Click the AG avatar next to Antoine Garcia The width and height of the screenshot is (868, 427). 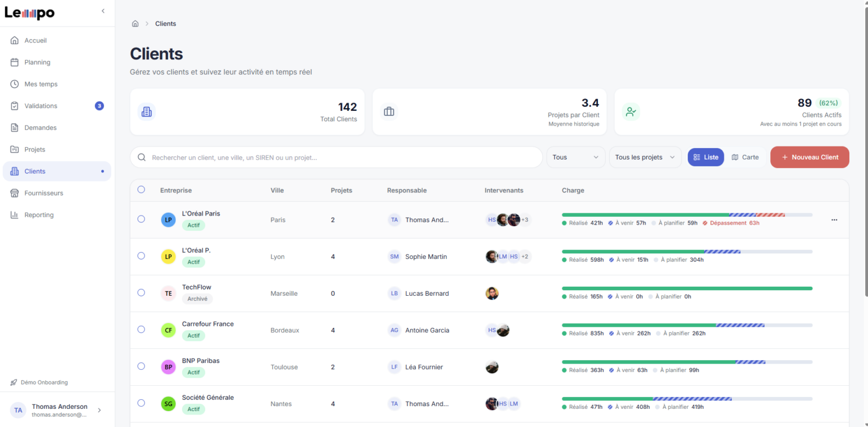coord(394,330)
